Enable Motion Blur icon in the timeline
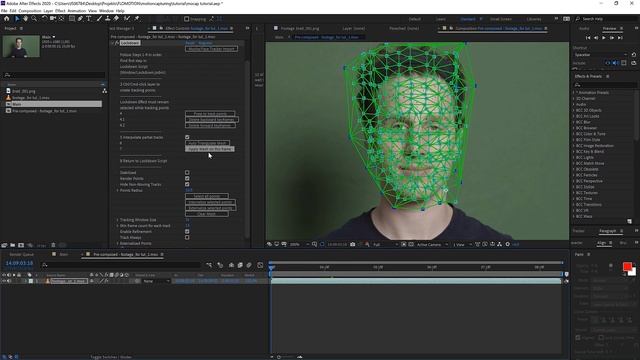The width and height of the screenshot is (640, 360). (249, 265)
